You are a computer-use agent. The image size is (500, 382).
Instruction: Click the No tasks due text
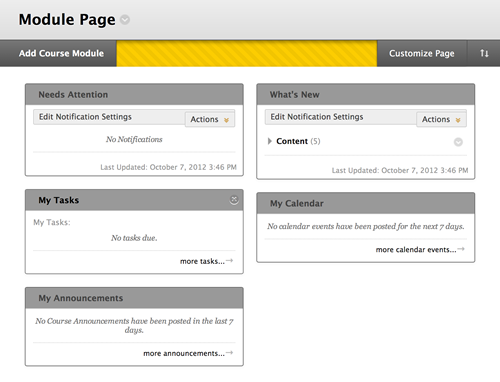pyautogui.click(x=134, y=238)
